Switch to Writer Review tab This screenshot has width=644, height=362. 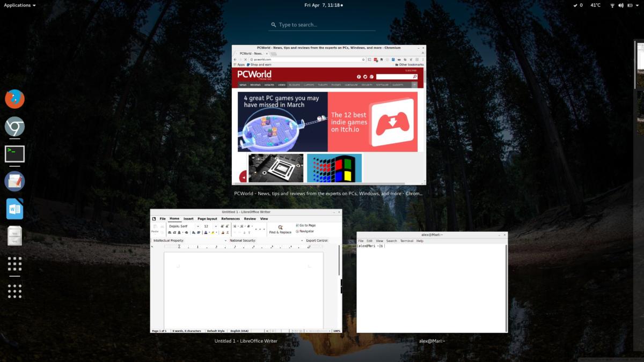[250, 219]
